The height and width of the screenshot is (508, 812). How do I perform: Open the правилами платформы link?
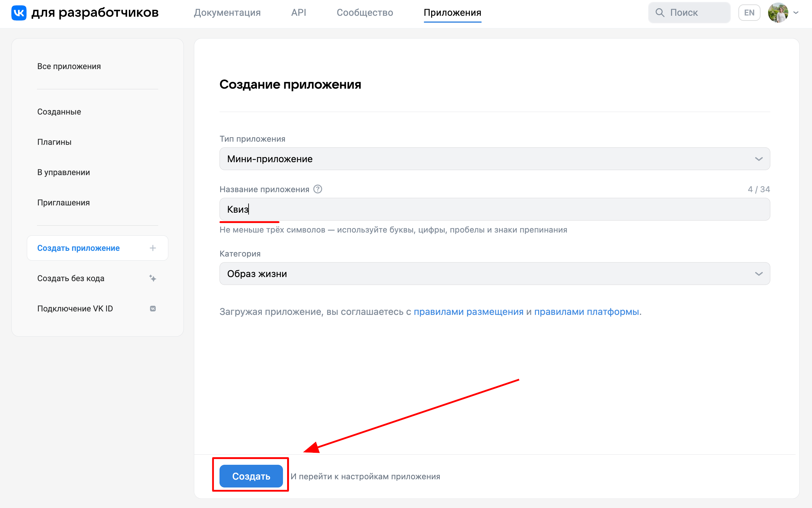click(586, 312)
